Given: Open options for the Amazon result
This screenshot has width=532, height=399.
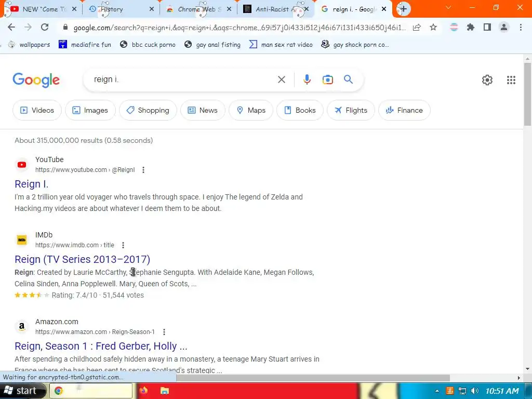Looking at the screenshot, I should coord(164,332).
